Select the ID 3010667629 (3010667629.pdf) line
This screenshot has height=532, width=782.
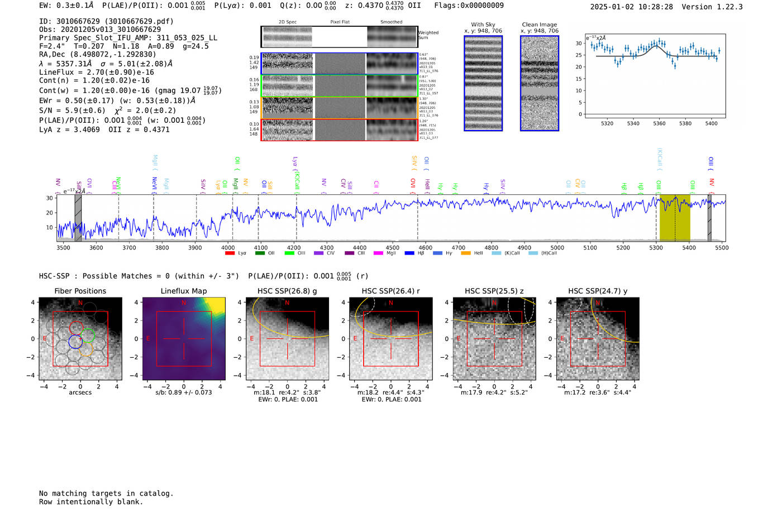pos(106,21)
